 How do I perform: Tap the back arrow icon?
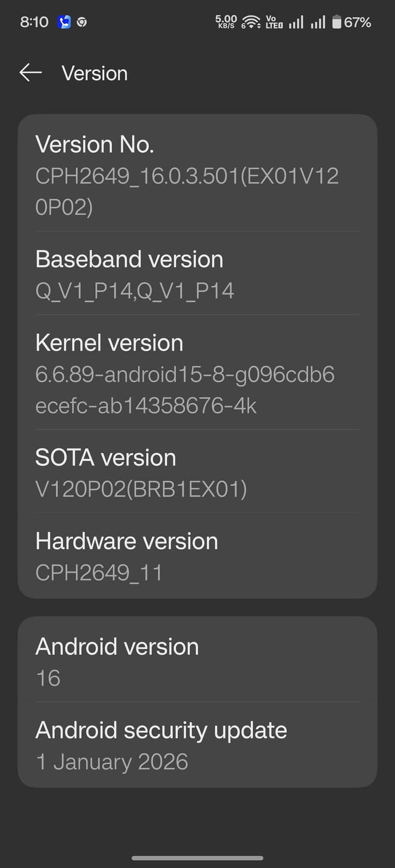click(31, 72)
